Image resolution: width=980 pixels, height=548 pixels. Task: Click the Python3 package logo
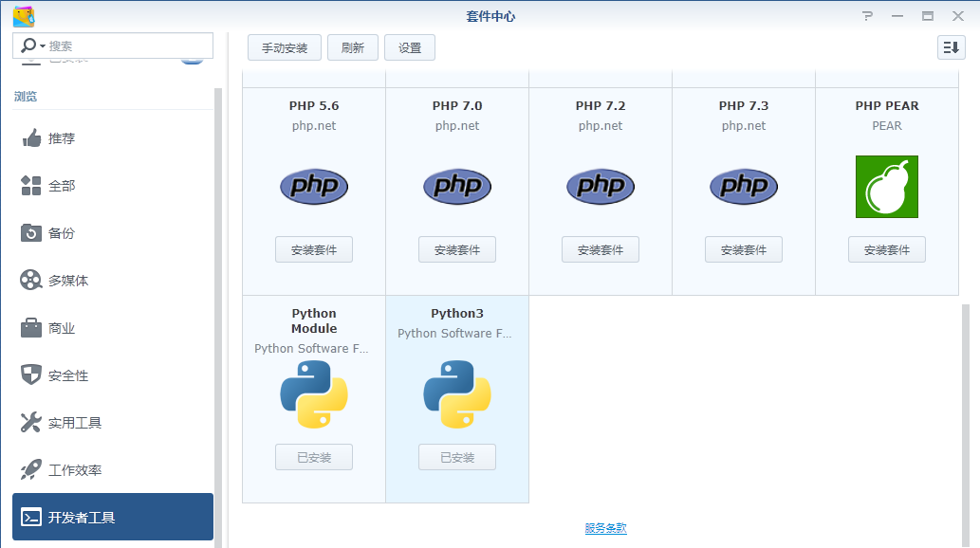pos(456,394)
